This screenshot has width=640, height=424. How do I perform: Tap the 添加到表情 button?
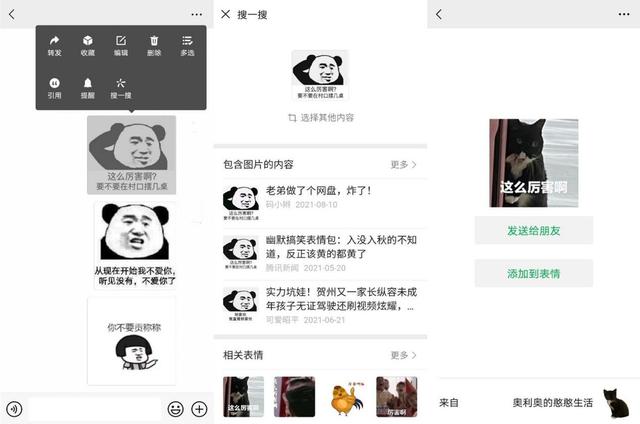click(534, 273)
